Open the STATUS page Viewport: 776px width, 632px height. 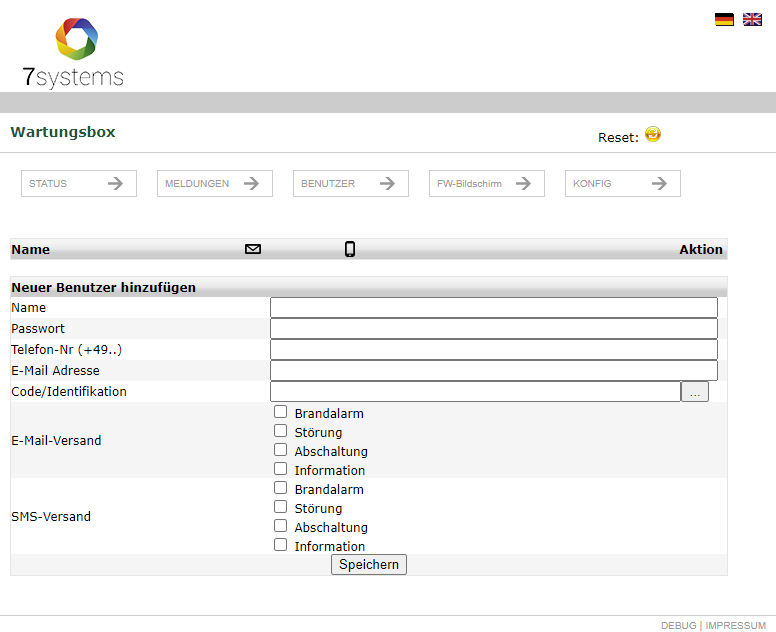pyautogui.click(x=79, y=184)
